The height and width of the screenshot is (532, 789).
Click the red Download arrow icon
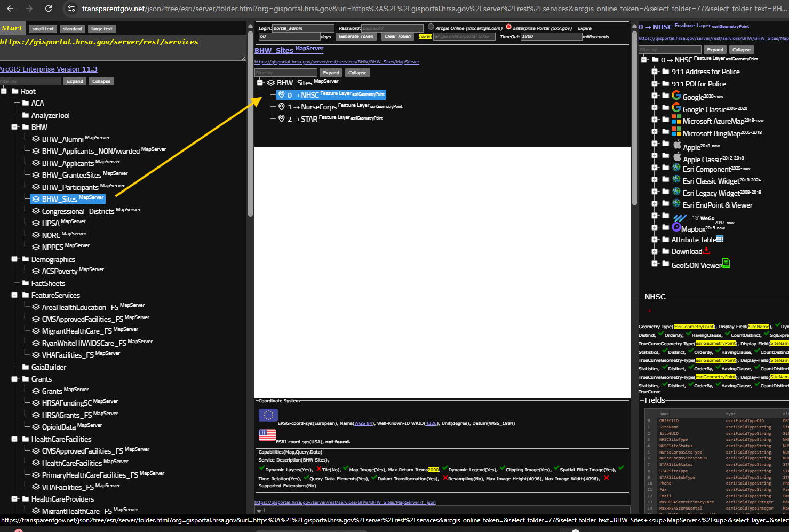707,250
